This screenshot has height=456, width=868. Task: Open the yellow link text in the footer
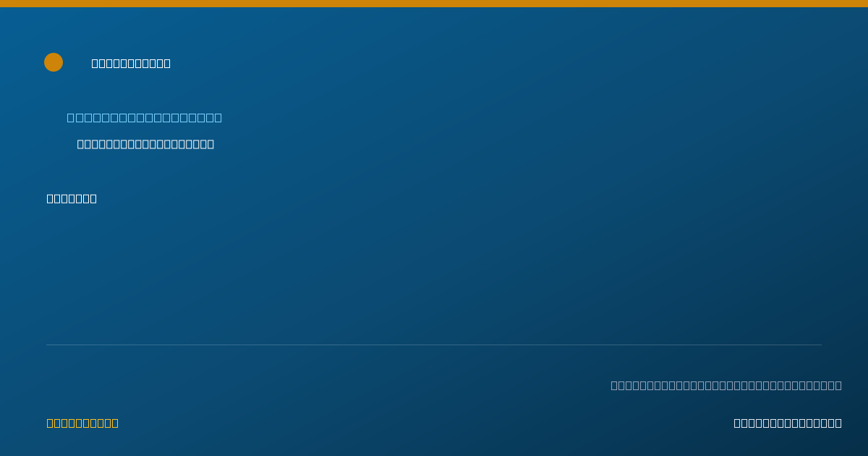pos(82,423)
